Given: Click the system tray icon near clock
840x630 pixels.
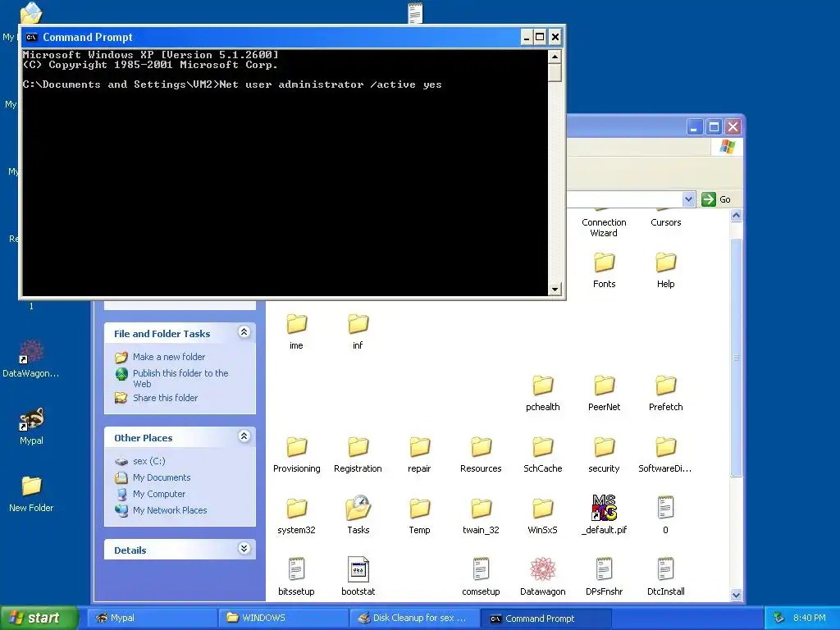Looking at the screenshot, I should click(779, 618).
